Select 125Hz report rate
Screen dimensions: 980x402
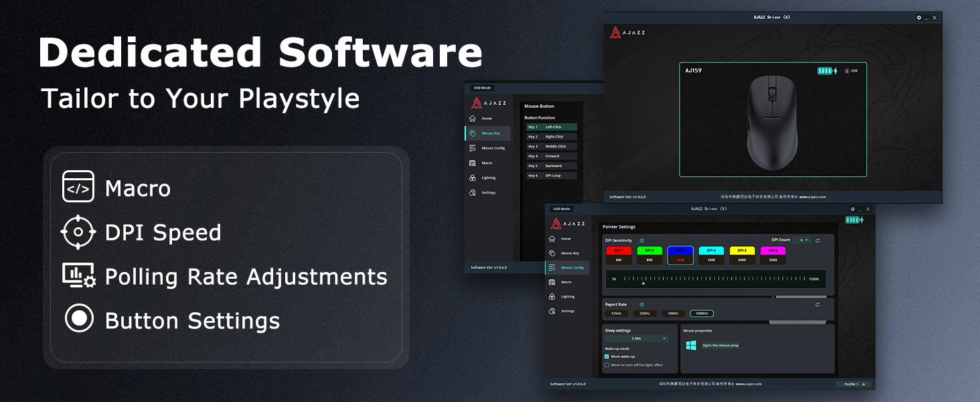[617, 314]
